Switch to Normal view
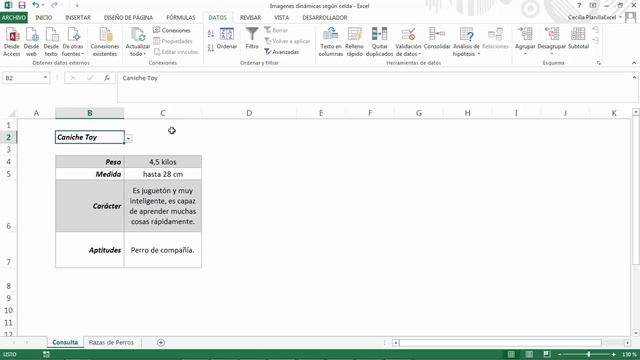The width and height of the screenshot is (640, 360). coord(511,354)
